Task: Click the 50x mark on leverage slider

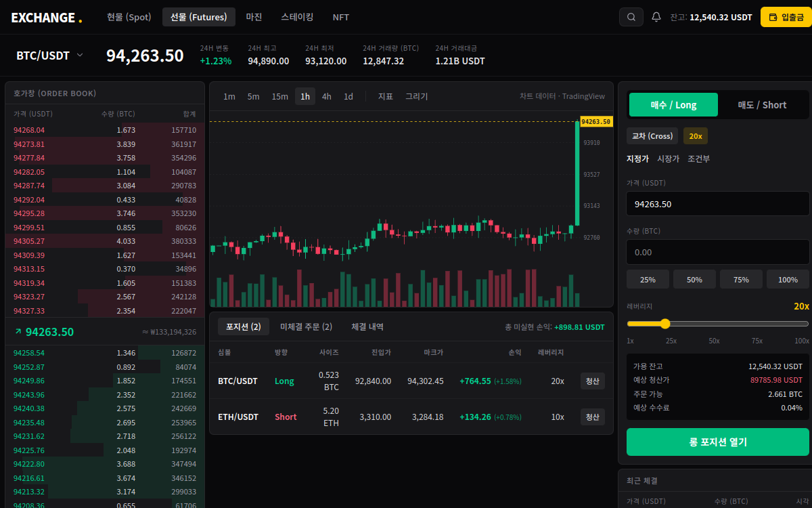Action: coord(714,341)
